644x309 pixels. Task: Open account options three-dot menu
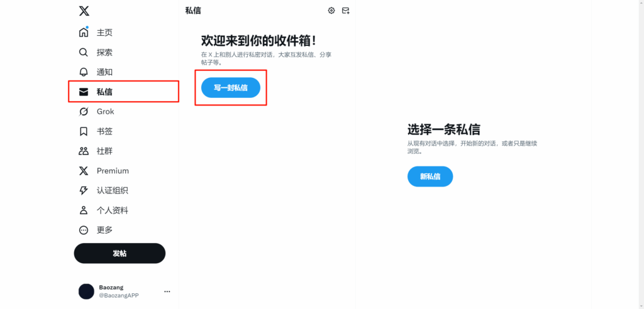click(167, 291)
